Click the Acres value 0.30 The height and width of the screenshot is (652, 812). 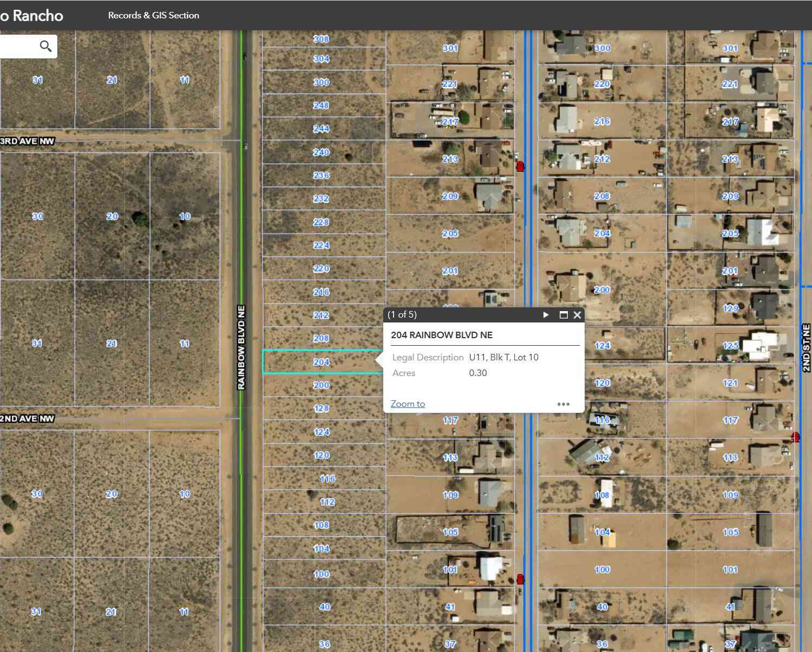pos(478,373)
